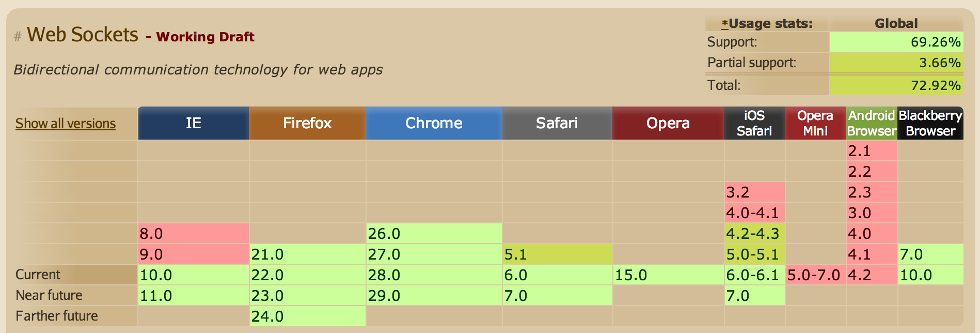Image resolution: width=980 pixels, height=333 pixels.
Task: Click the hash anchor before Web Sockets
Action: pyautogui.click(x=18, y=37)
